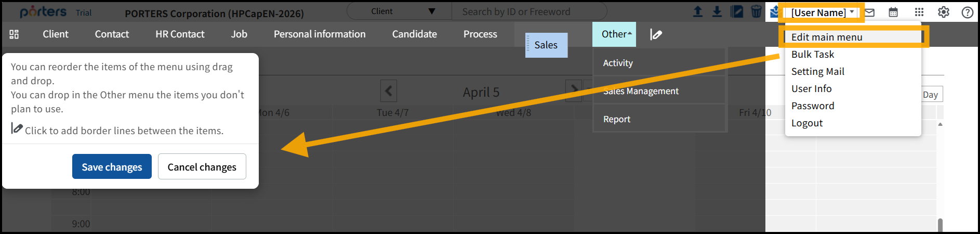Click the upload arrow icon
The height and width of the screenshot is (234, 980).
pyautogui.click(x=698, y=12)
